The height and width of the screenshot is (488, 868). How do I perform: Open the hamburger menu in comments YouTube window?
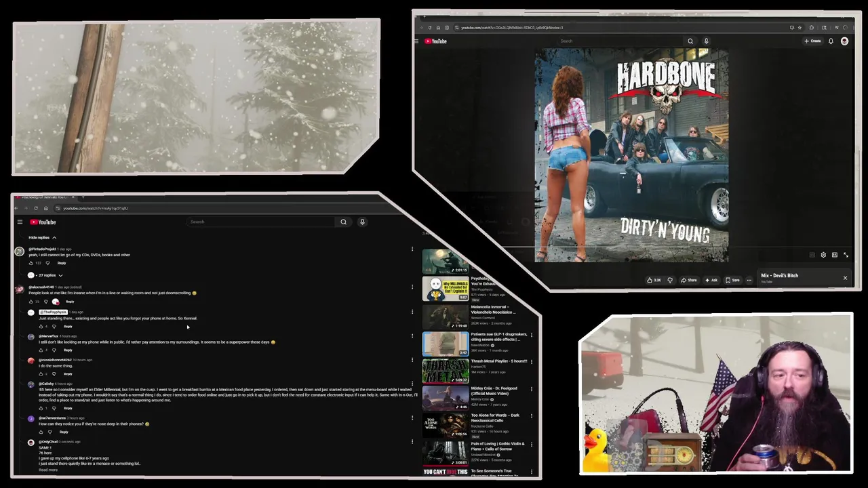click(x=20, y=222)
